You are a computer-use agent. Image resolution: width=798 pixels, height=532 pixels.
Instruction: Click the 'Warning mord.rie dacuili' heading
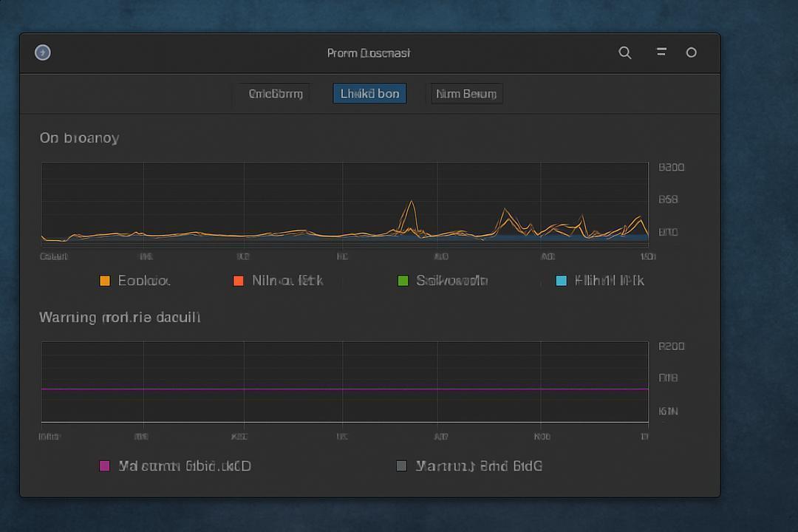(x=120, y=317)
